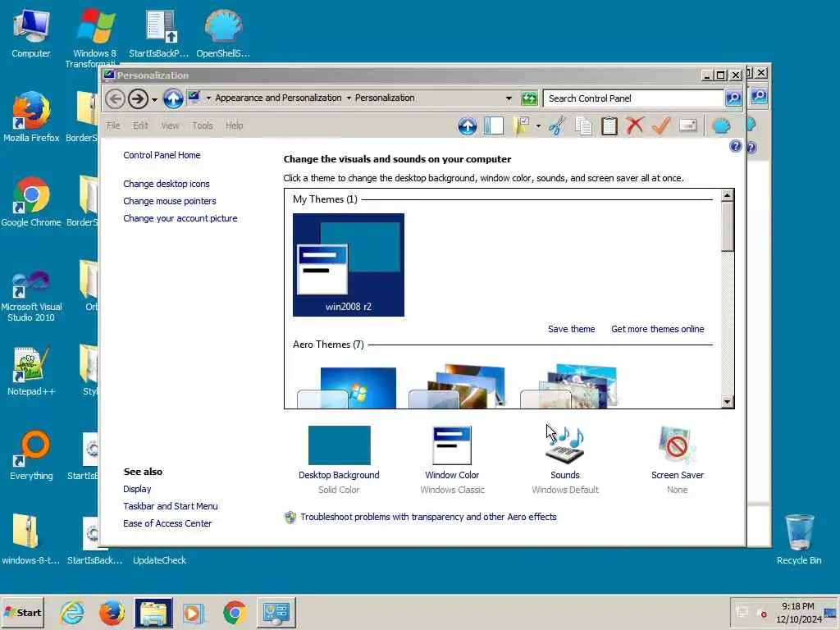Click the Start button
The height and width of the screenshot is (630, 840).
pyautogui.click(x=22, y=612)
